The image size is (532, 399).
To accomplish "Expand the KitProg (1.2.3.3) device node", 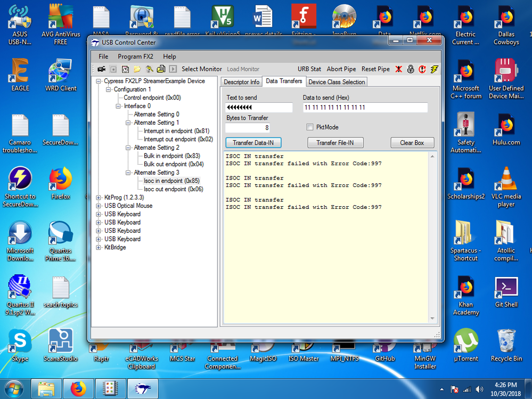I will (x=99, y=198).
